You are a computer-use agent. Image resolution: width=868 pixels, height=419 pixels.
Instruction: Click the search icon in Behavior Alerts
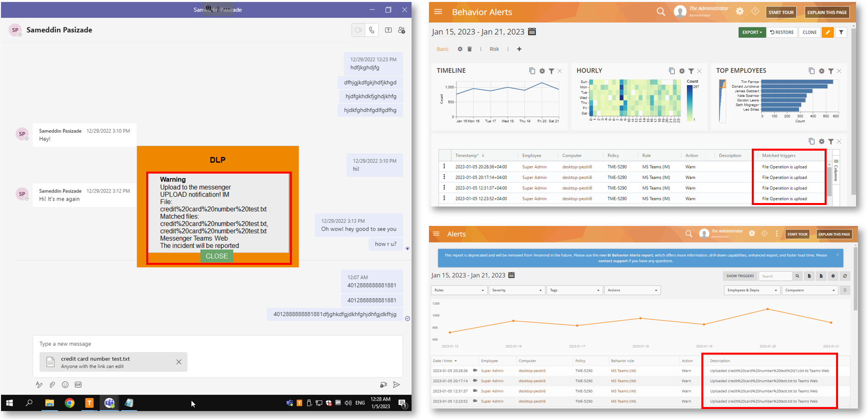pos(660,11)
